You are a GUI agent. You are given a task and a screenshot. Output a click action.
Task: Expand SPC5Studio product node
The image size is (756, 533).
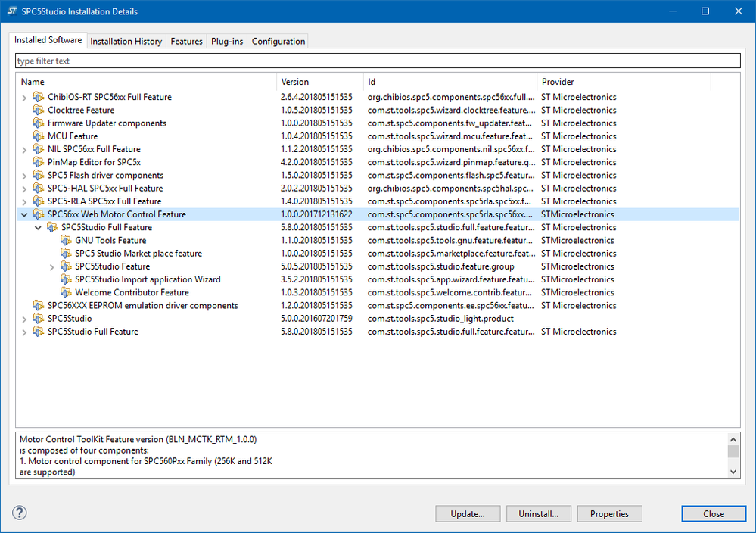[x=24, y=319]
